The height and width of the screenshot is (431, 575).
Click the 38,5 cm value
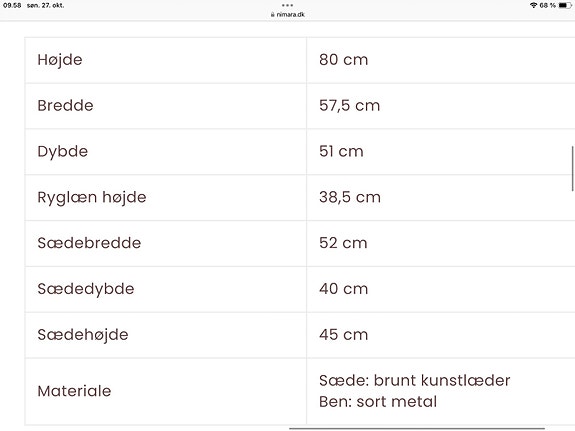[350, 197]
